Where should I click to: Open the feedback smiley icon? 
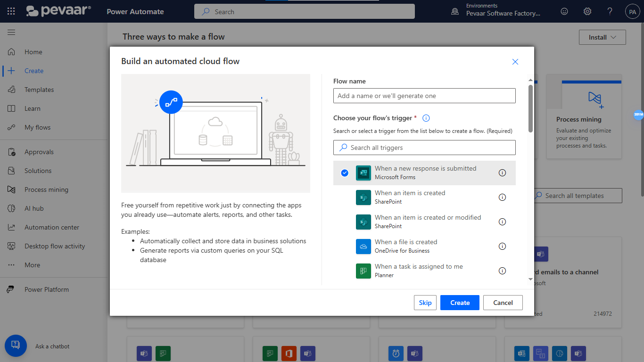(x=564, y=11)
